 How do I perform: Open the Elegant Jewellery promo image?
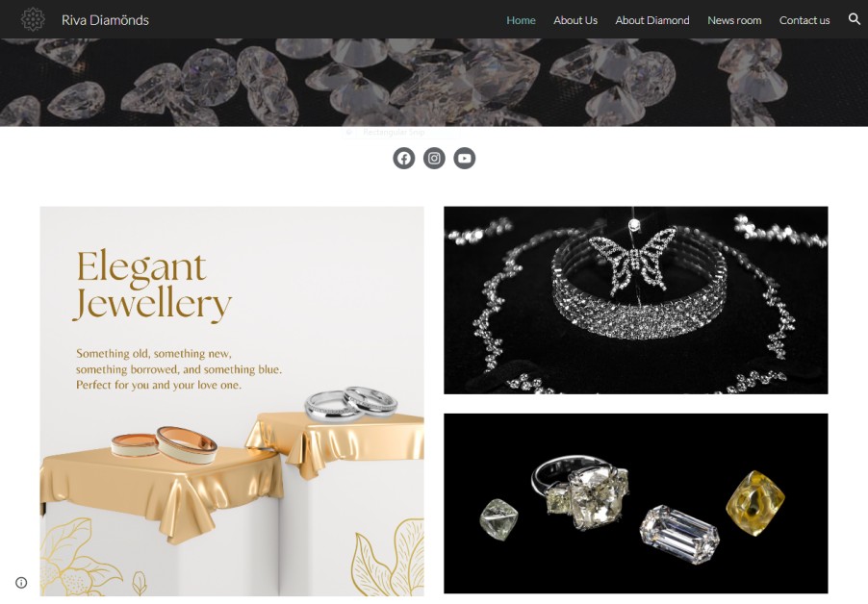tap(232, 401)
